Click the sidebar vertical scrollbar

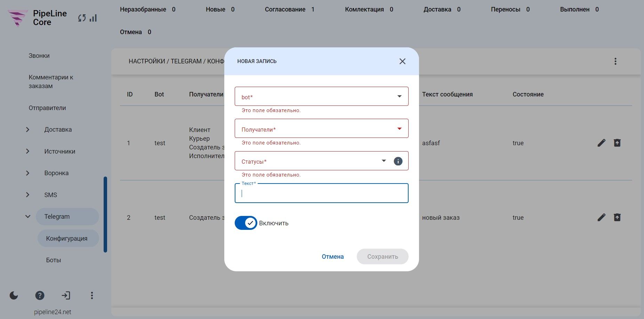(105, 214)
